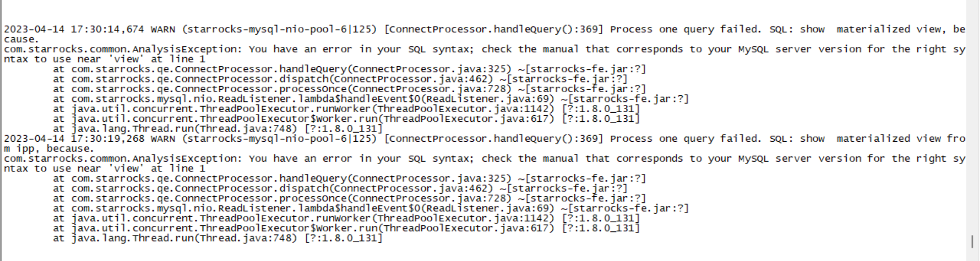Image resolution: width=980 pixels, height=261 pixels.
Task: Click the 'm ipp, because.' wrapped log text
Action: pyautogui.click(x=49, y=149)
